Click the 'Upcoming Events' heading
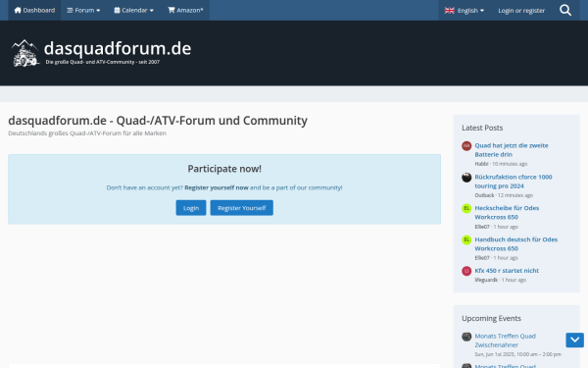Screen dimensions: 588x368 coord(491,318)
